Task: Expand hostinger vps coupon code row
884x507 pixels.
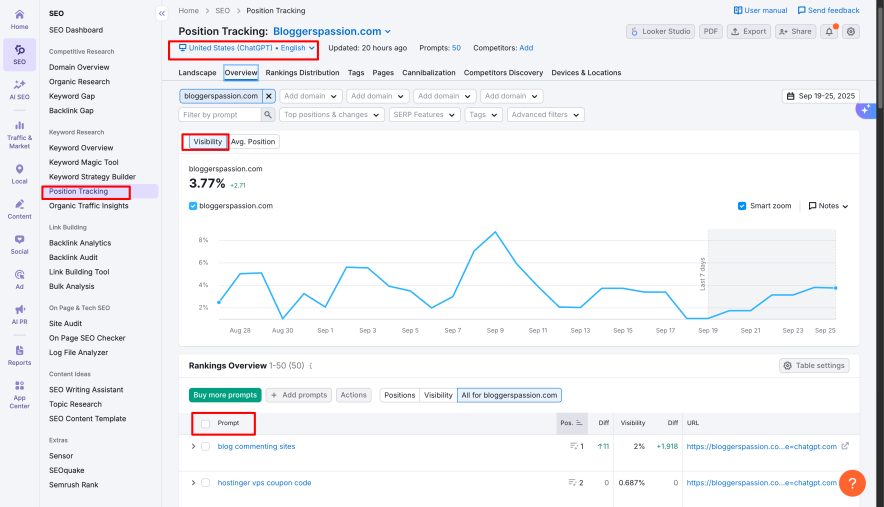Action: (x=193, y=483)
